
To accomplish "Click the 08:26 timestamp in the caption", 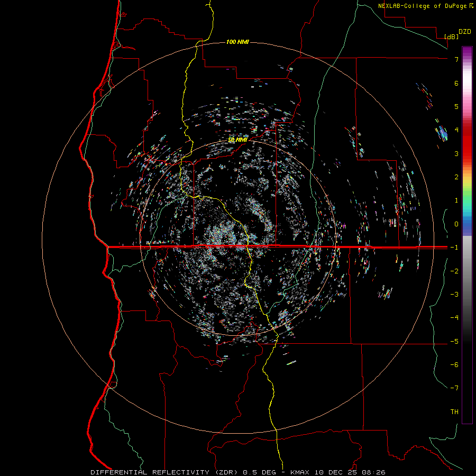I will (374, 472).
